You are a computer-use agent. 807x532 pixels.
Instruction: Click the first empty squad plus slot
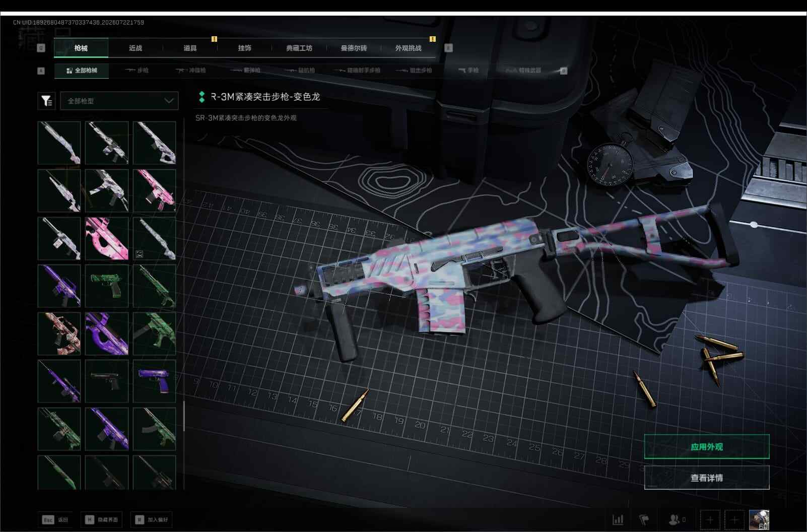710,519
